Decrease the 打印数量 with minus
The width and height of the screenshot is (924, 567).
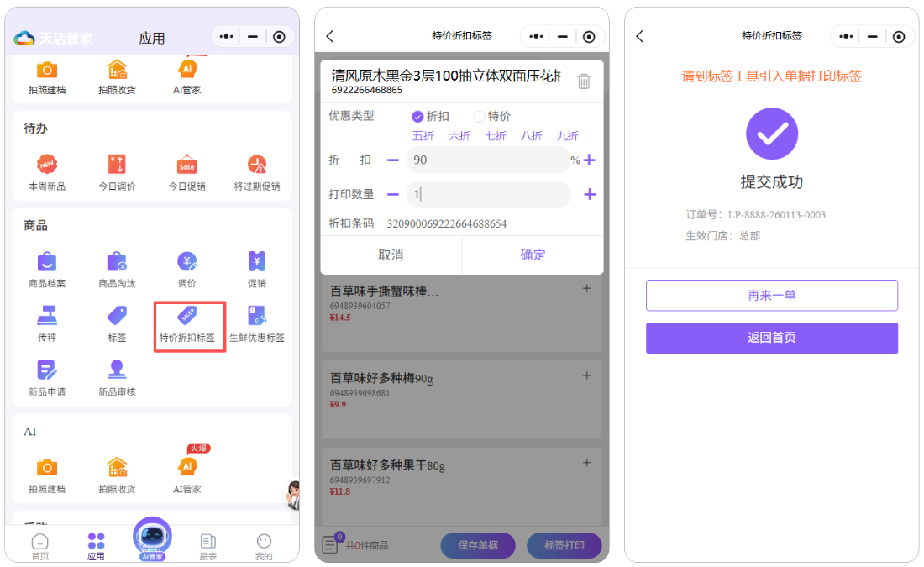392,195
